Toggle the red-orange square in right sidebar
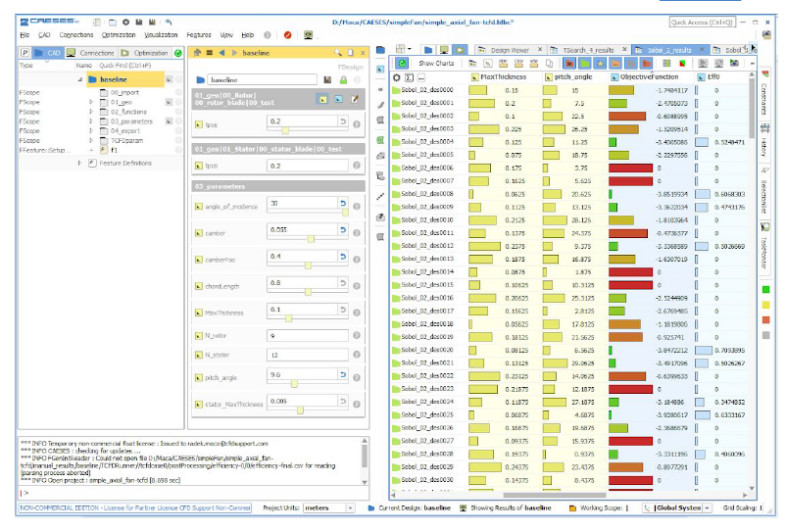The height and width of the screenshot is (530, 786). coord(765,320)
